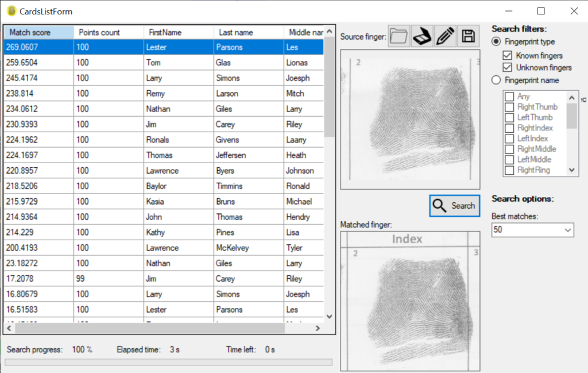Uncheck the Known fingers checkbox
588x373 pixels.
(507, 56)
